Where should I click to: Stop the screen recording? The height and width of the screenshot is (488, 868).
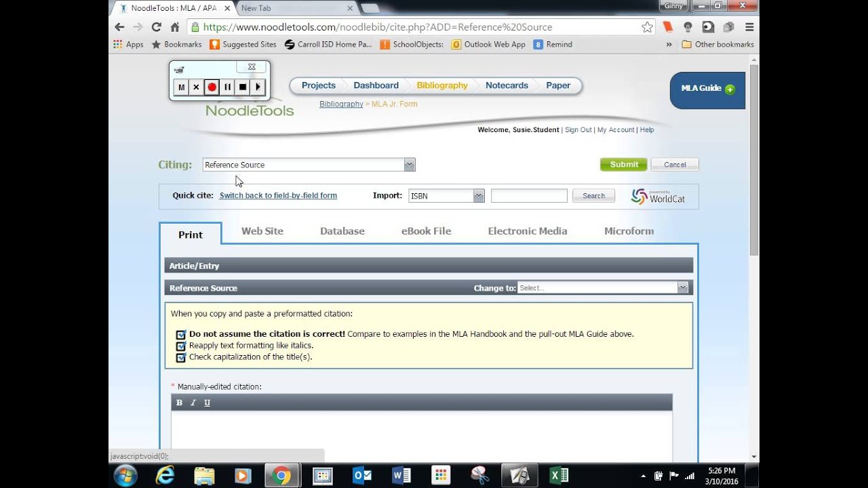coord(243,87)
